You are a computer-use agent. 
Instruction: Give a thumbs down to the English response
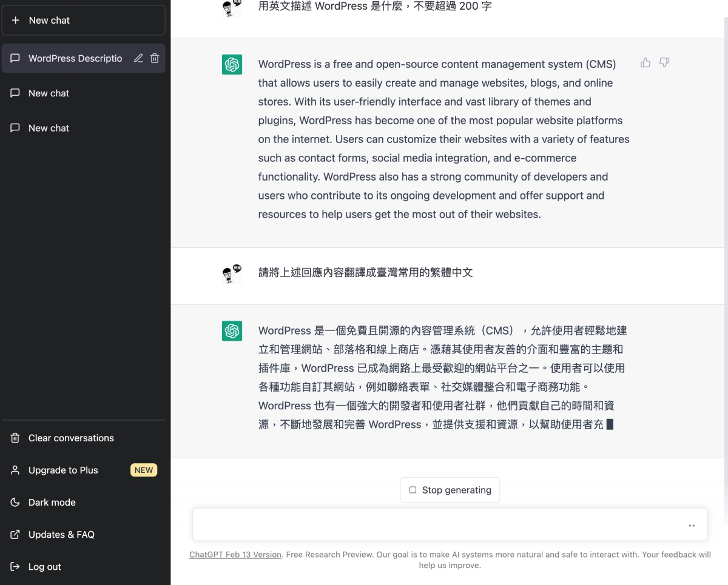coord(664,62)
